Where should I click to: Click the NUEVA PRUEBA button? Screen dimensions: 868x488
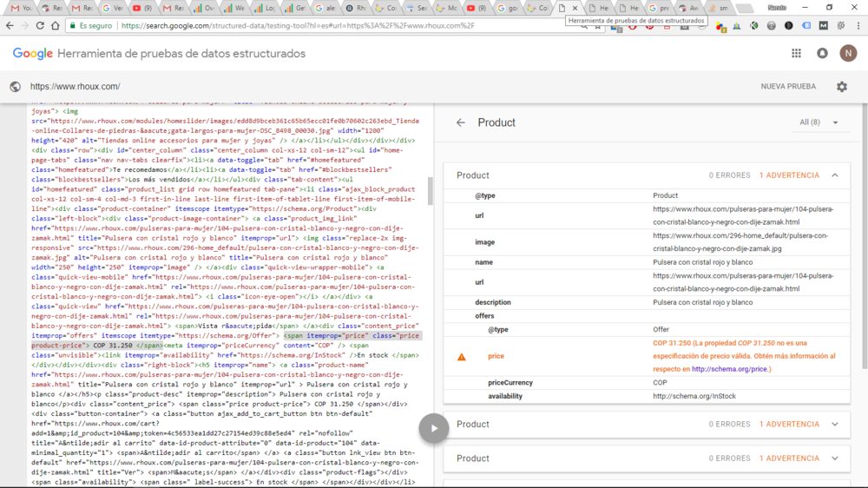tap(788, 87)
